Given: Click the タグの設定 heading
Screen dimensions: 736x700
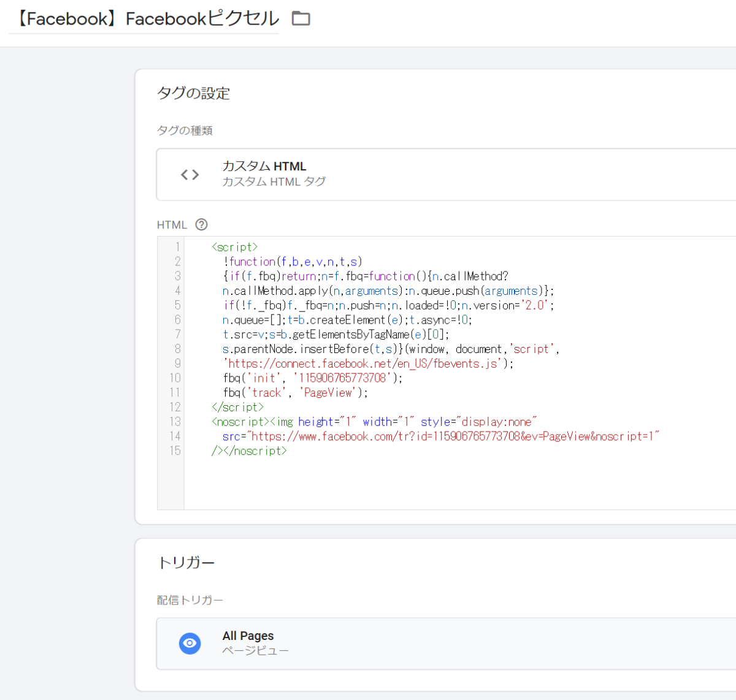Looking at the screenshot, I should (x=194, y=93).
